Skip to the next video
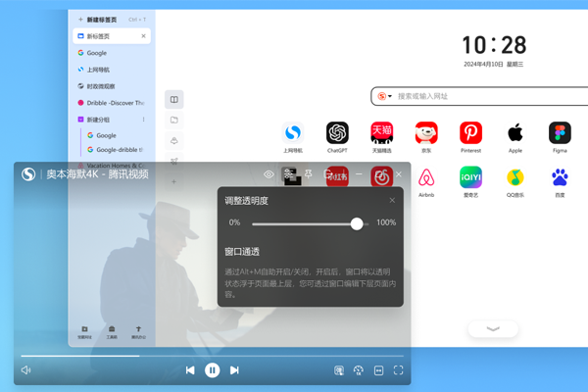The image size is (588, 392). 234,370
